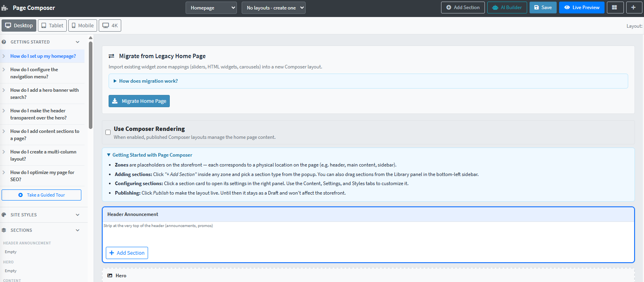644x282 pixels.
Task: Expand How does migration work disclosure
Action: (x=148, y=81)
